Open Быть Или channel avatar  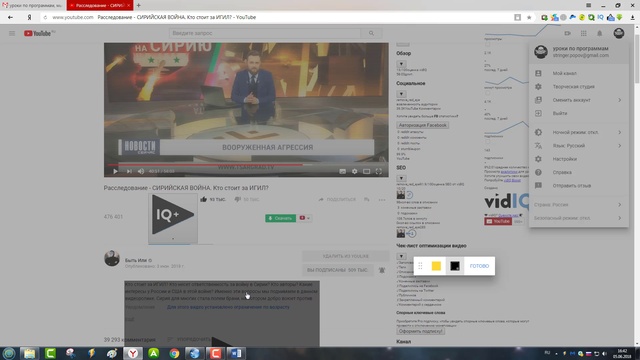112,258
